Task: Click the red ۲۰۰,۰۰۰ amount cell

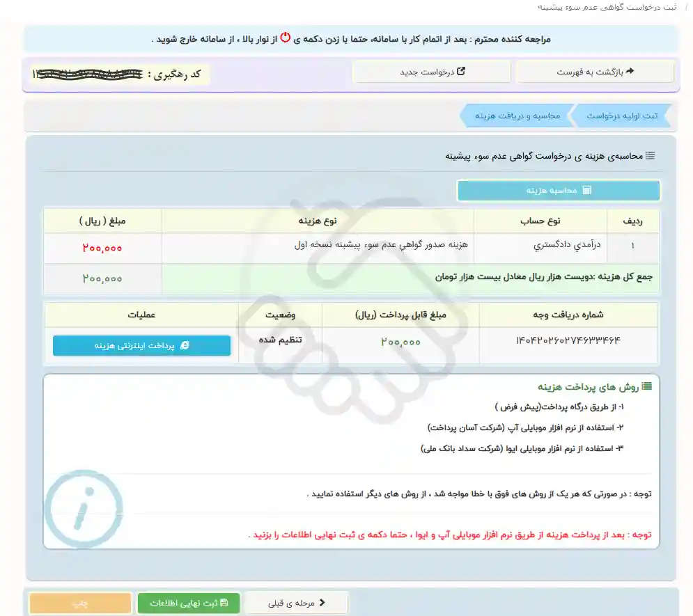Action: [102, 248]
